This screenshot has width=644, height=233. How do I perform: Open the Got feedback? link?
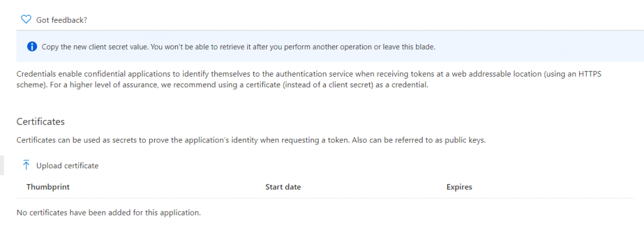[62, 19]
